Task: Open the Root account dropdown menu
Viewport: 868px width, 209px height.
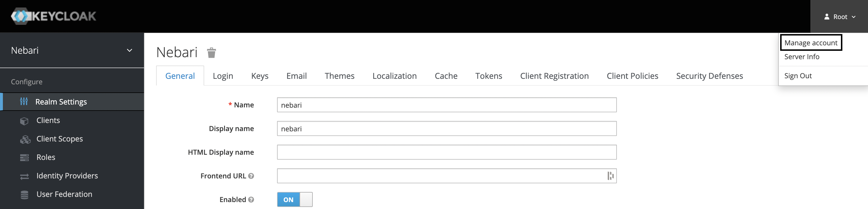Action: tap(840, 16)
